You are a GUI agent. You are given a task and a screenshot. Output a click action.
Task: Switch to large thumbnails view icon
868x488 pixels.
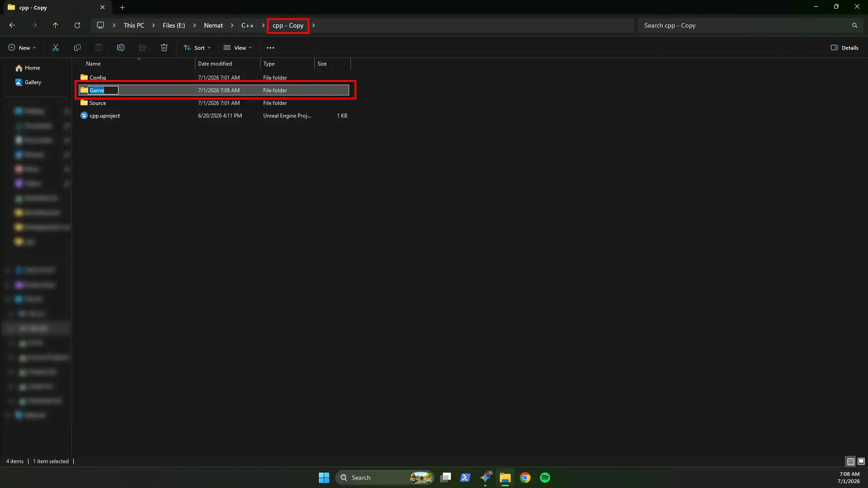tap(861, 461)
